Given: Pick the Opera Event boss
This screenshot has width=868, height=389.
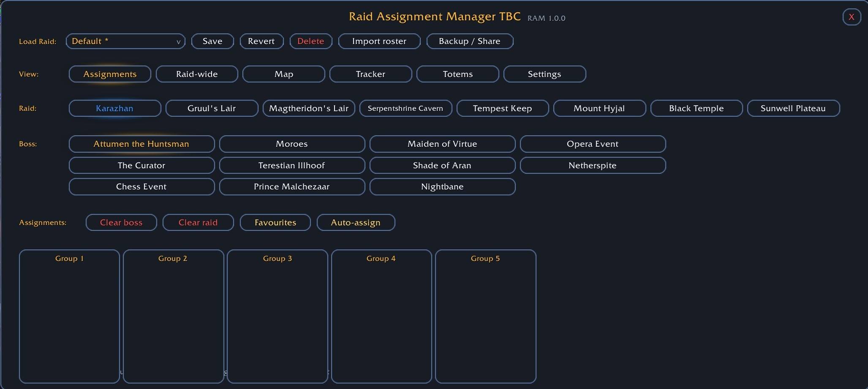Looking at the screenshot, I should coord(593,144).
